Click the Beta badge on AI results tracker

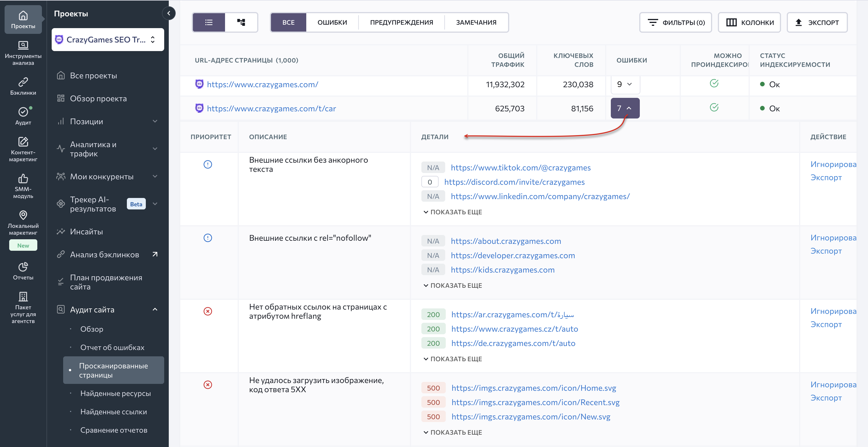coord(136,204)
